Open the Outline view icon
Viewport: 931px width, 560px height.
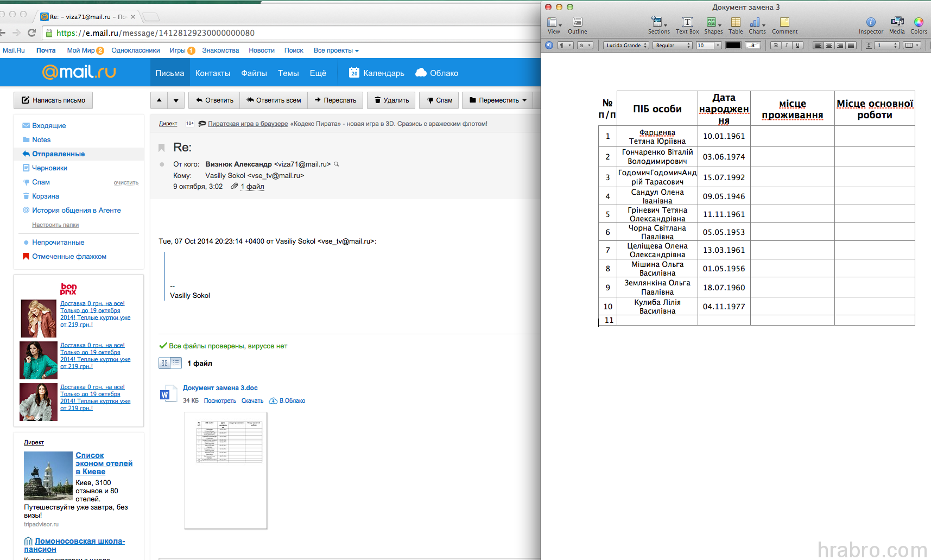(x=577, y=23)
